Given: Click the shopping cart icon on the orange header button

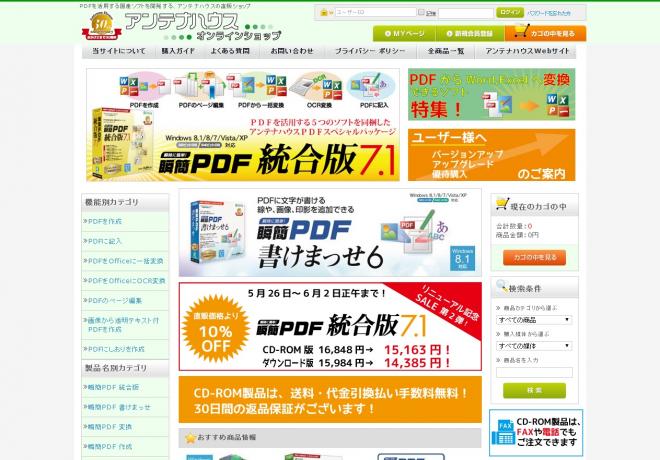Looking at the screenshot, I should pyautogui.click(x=521, y=31).
